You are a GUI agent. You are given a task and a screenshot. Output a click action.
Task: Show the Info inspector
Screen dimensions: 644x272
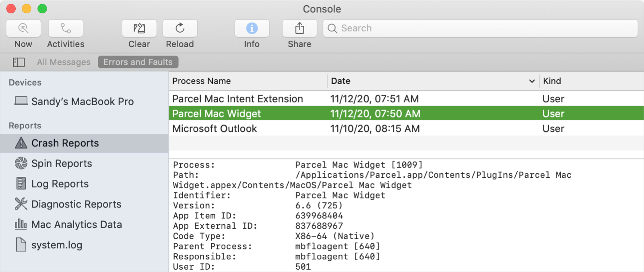click(252, 28)
